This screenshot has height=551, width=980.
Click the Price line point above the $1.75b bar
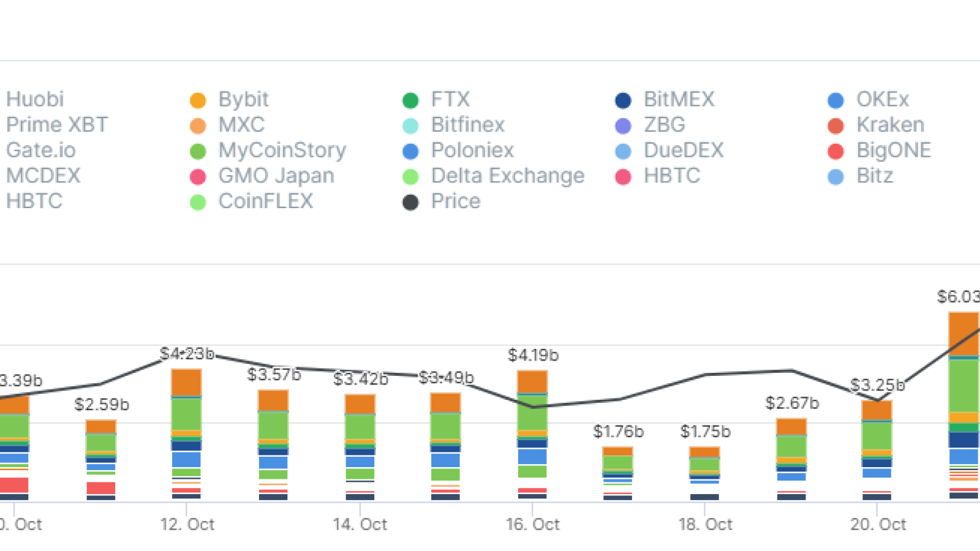(706, 374)
